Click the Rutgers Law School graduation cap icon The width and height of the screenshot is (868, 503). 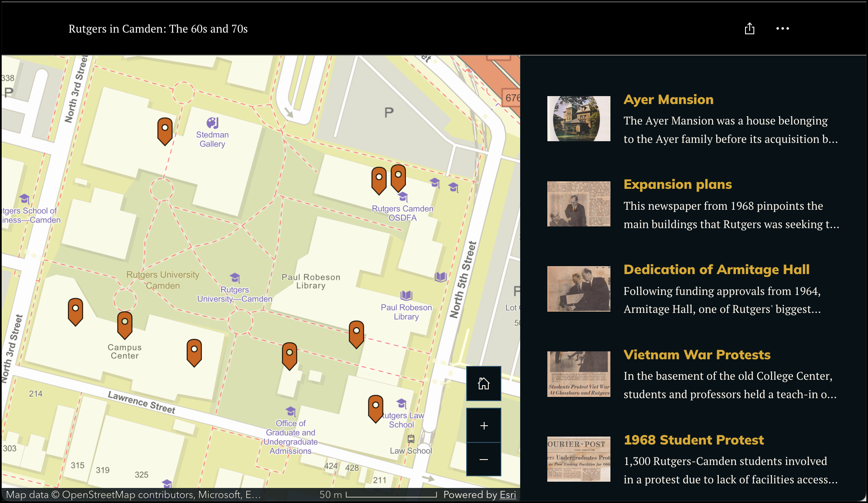coord(402,404)
